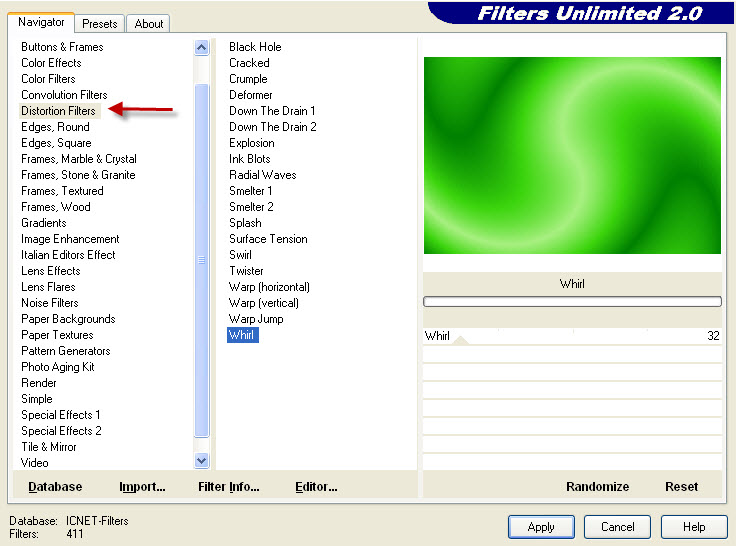
Task: Select Lens Effects category
Action: (51, 271)
